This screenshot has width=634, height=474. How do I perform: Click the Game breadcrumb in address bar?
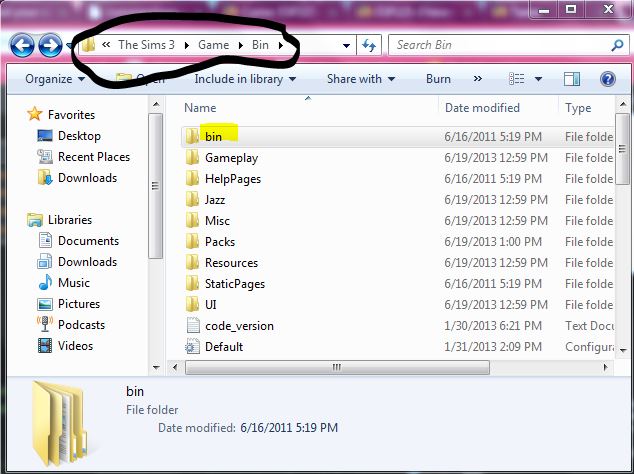tap(213, 45)
